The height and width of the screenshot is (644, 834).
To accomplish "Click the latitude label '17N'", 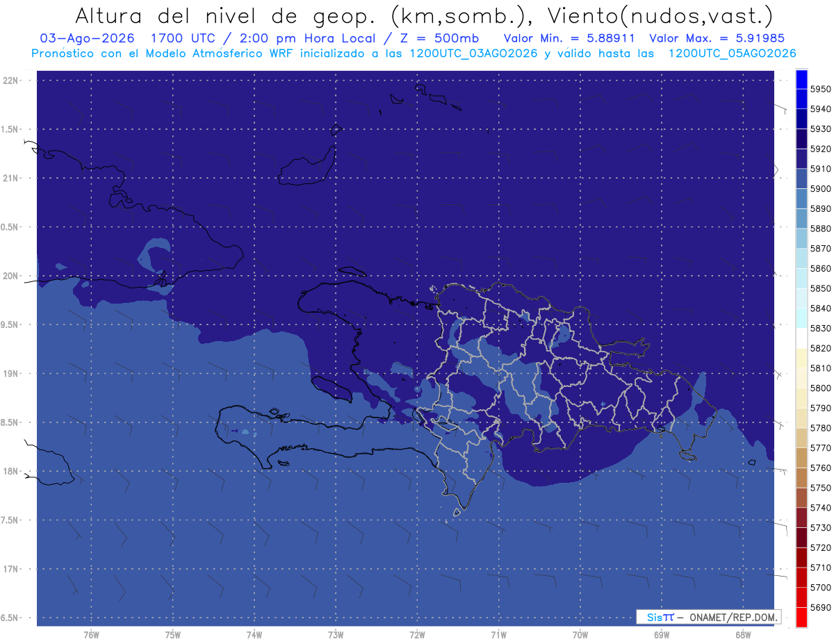I will (10, 570).
